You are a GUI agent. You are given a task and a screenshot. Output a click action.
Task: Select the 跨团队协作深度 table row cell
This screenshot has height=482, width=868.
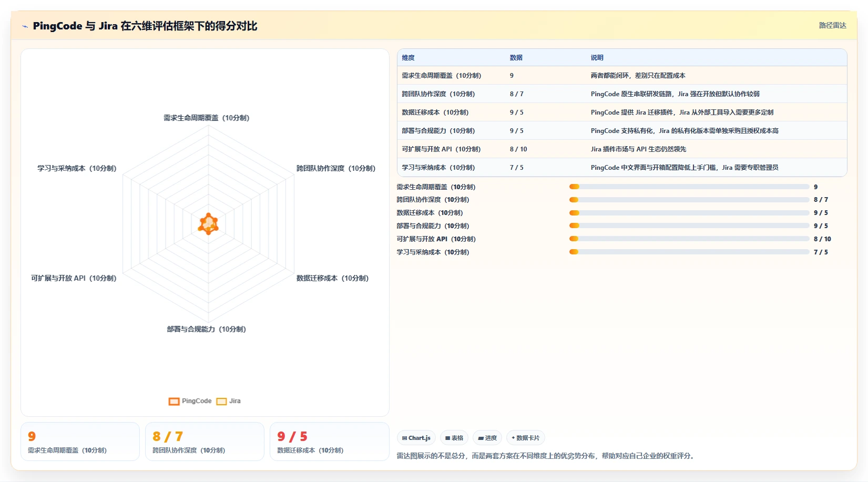438,94
